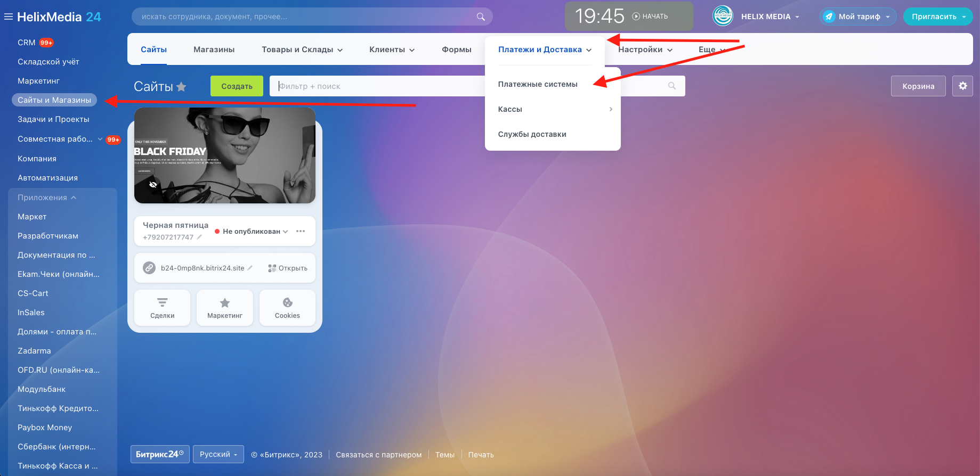
Task: Click the rocket icon in Мой тариф
Action: 829,17
